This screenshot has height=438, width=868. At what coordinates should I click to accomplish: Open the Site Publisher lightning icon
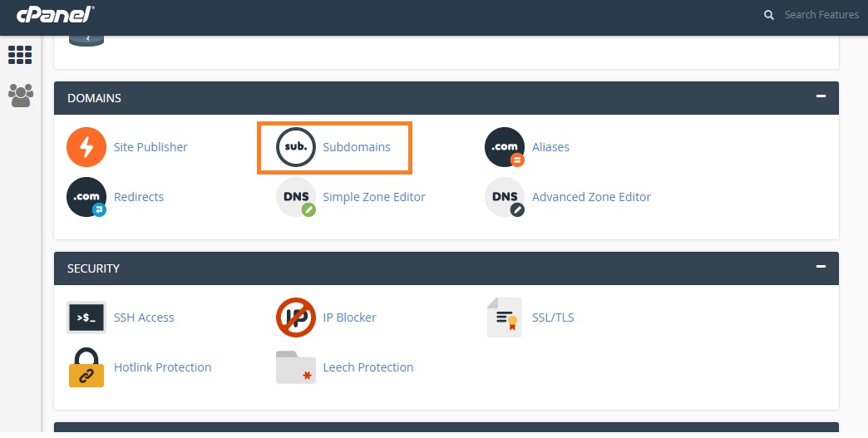tap(86, 147)
